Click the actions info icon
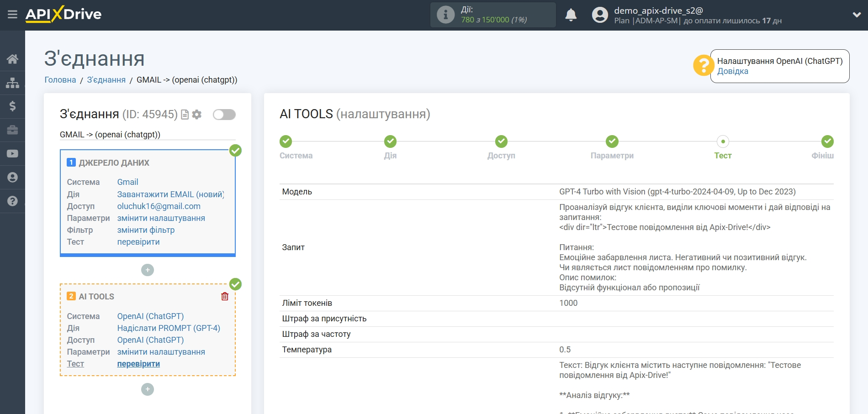 tap(445, 15)
